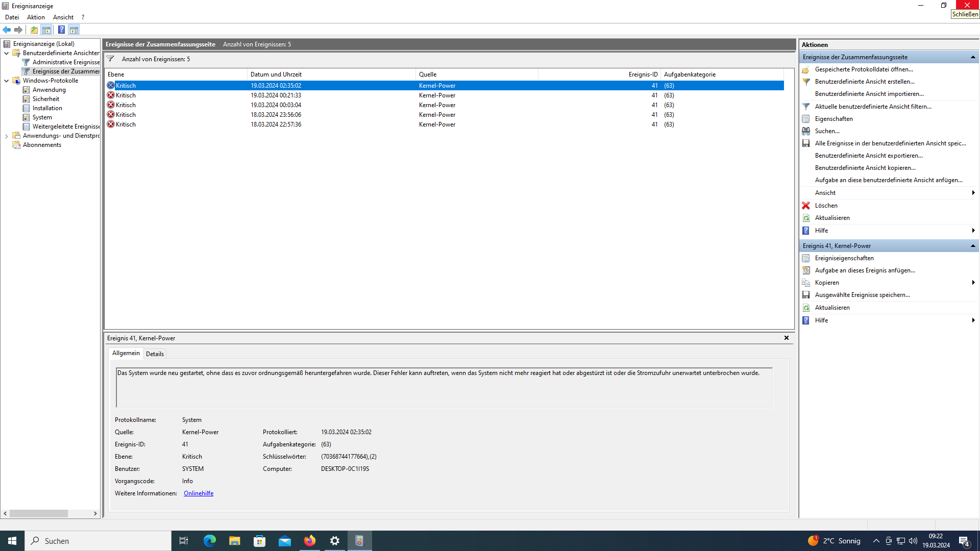This screenshot has height=551, width=980.
Task: Open Ereigniseigenschaften in the actions pane
Action: pyautogui.click(x=844, y=258)
